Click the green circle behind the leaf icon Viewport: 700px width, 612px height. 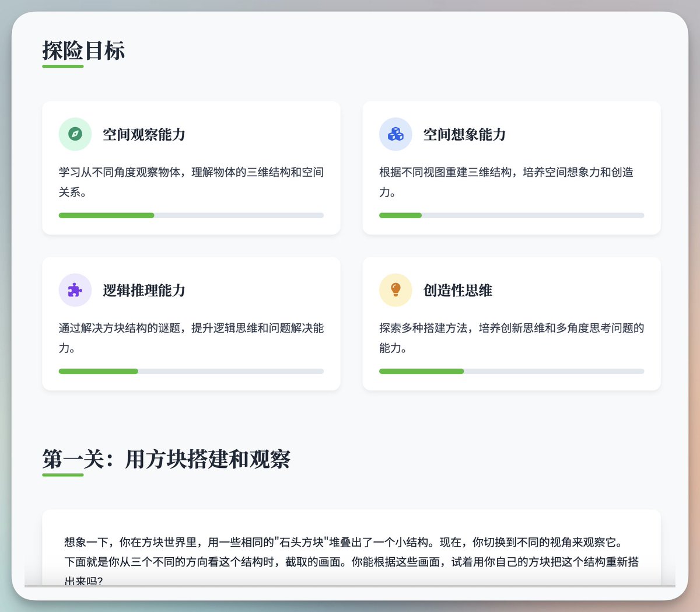[x=75, y=134]
